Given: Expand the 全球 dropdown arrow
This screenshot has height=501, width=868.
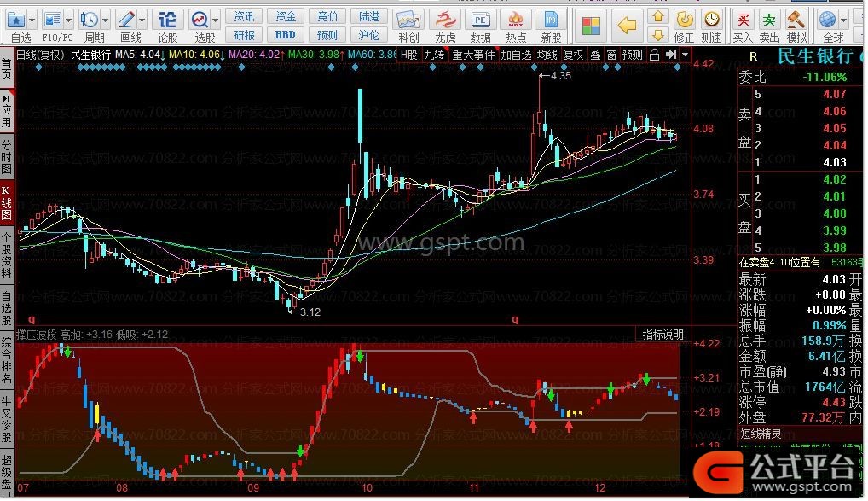Looking at the screenshot, I should click(843, 21).
